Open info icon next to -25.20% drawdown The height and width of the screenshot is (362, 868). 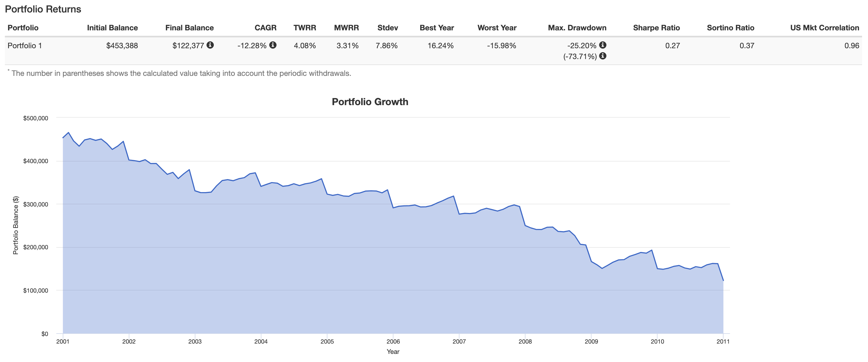[x=603, y=45]
